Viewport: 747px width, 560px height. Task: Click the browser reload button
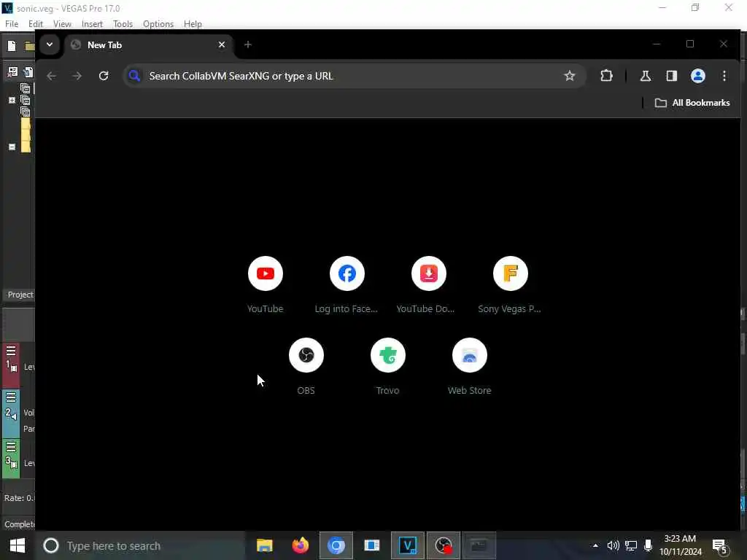click(x=104, y=76)
